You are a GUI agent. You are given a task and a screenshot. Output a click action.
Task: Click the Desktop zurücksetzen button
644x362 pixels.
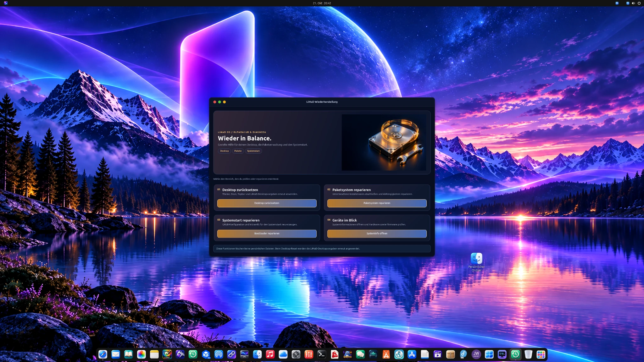point(267,203)
